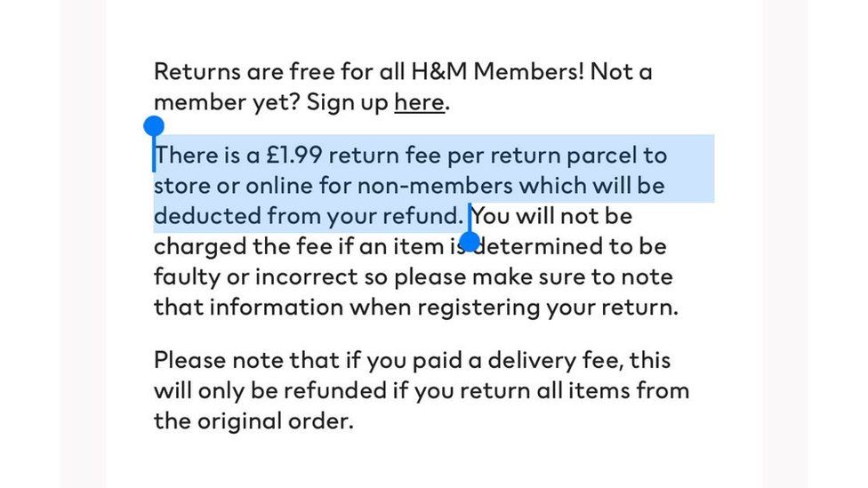Click 'Members!' in the first paragraph
Screen dimensions: 868x488
pos(528,72)
